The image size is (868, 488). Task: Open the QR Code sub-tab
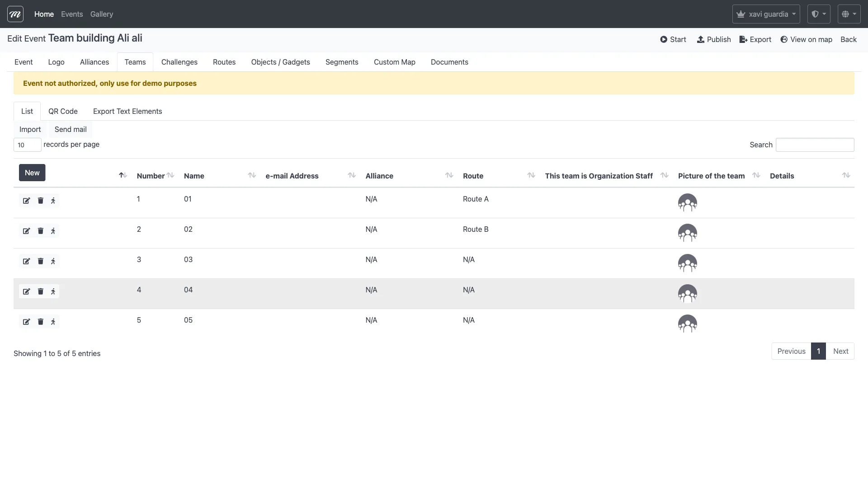(63, 111)
